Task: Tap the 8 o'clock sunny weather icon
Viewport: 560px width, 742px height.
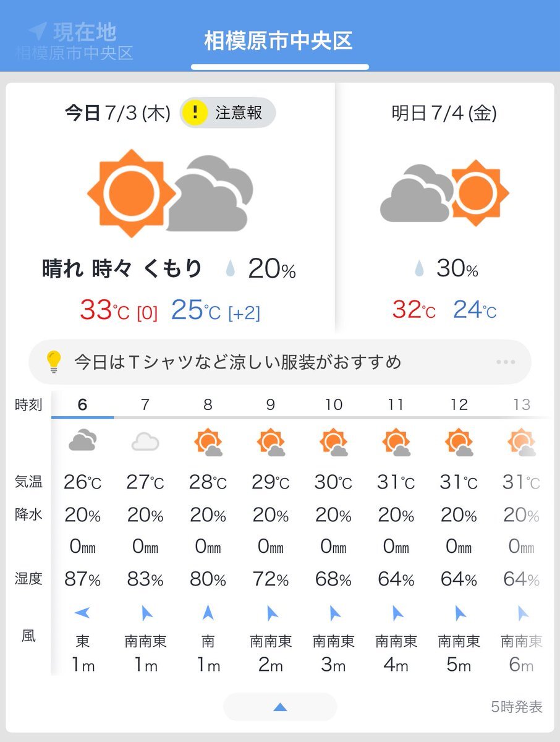Action: (208, 443)
